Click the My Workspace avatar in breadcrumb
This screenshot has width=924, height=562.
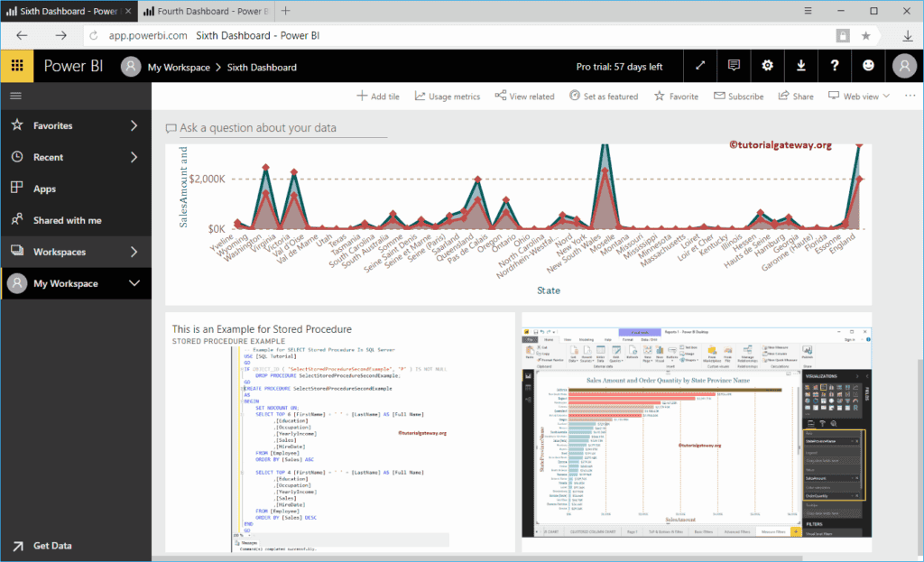pos(131,67)
